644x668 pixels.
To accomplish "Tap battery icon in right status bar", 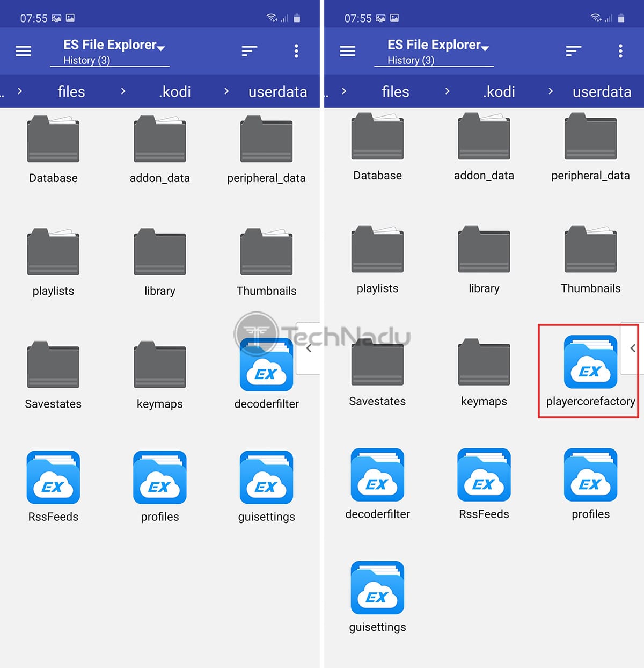I will pyautogui.click(x=621, y=18).
